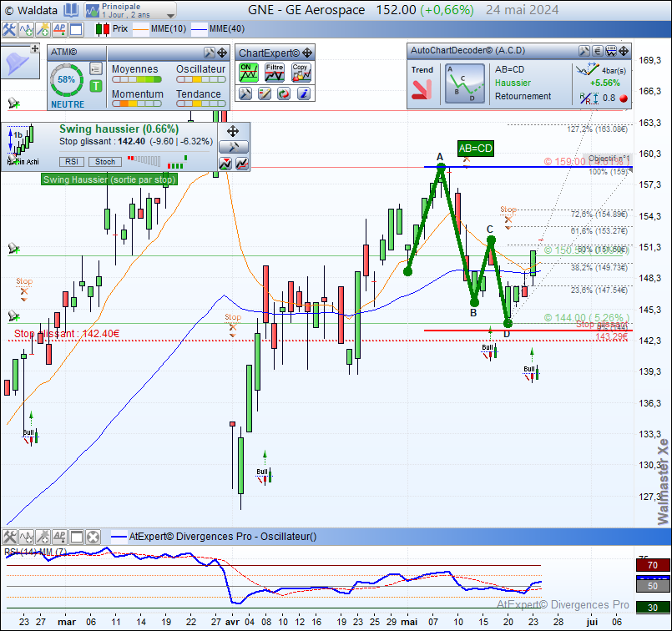This screenshot has height=631, width=672.
Task: Open the Waldata book/guide icon
Action: [71, 10]
